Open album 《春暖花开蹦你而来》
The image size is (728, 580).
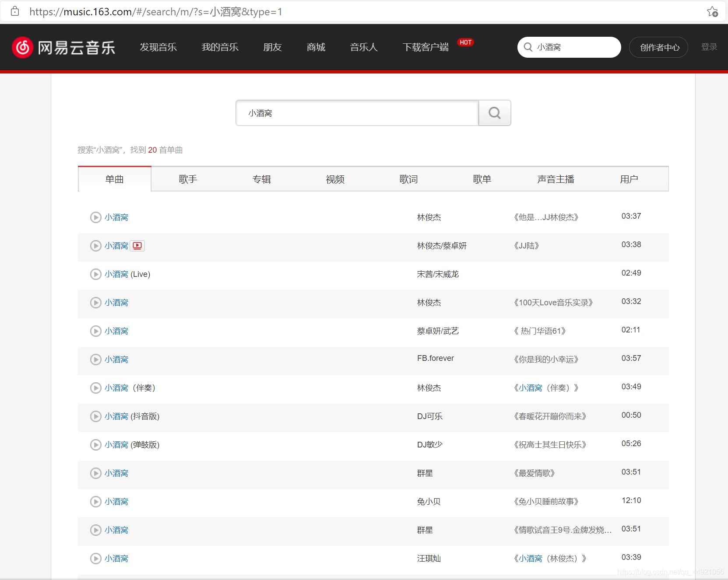click(x=550, y=416)
